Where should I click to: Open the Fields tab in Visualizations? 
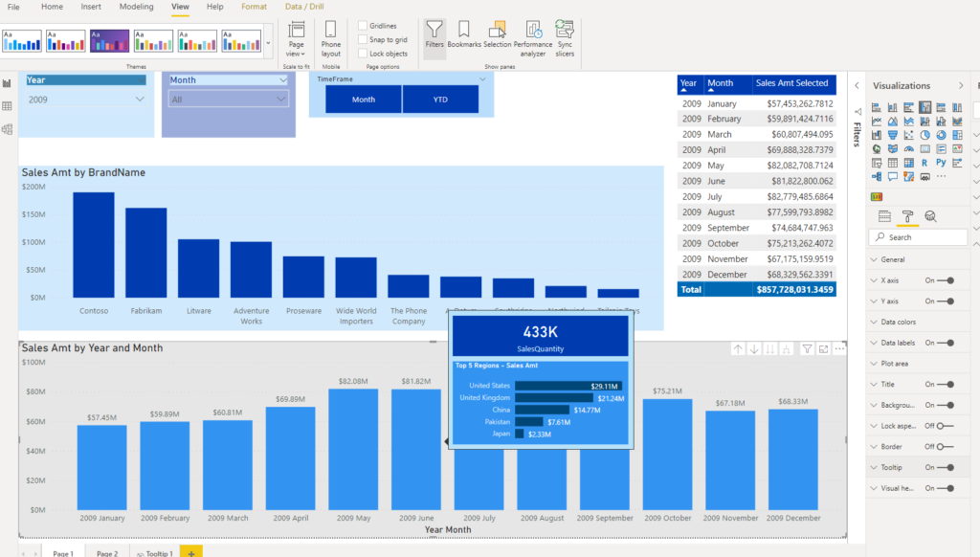pos(884,216)
